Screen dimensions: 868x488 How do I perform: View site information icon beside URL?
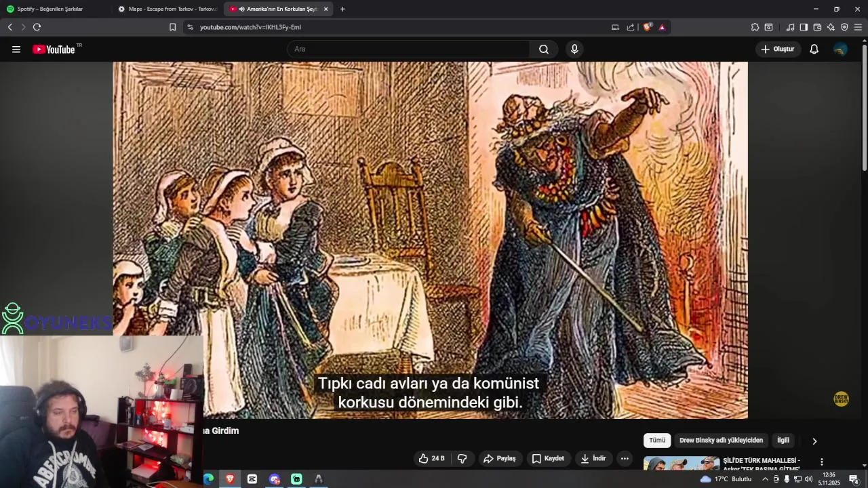(x=190, y=27)
